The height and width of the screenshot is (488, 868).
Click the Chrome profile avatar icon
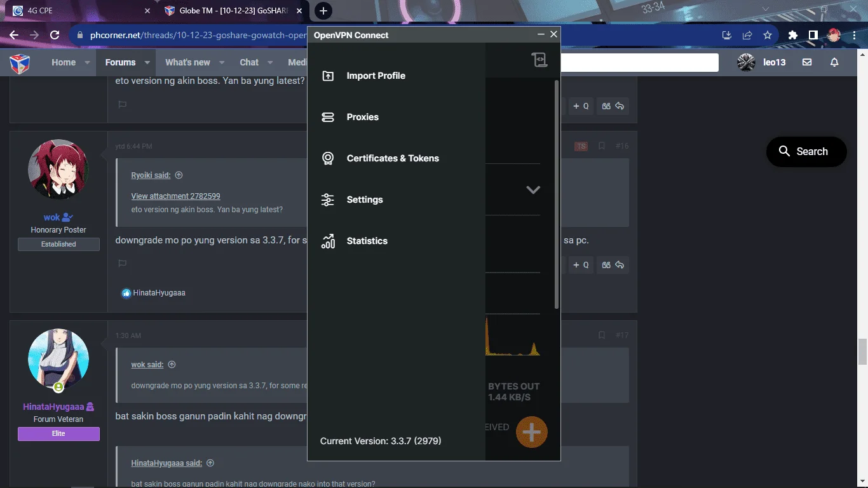coord(834,35)
